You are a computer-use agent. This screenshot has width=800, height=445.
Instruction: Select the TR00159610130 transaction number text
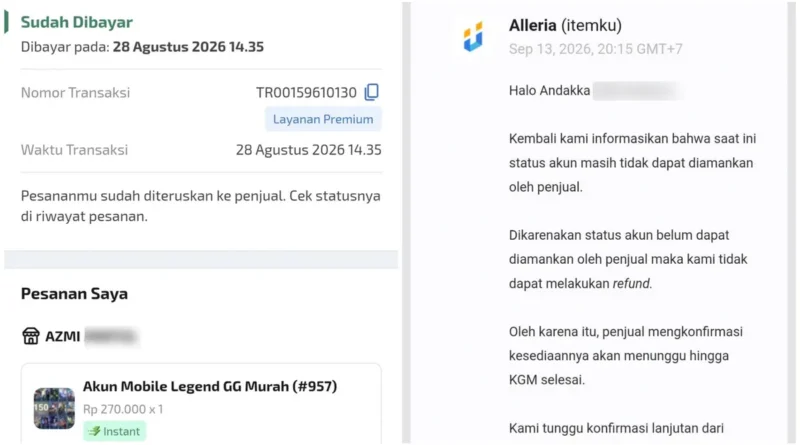point(306,92)
